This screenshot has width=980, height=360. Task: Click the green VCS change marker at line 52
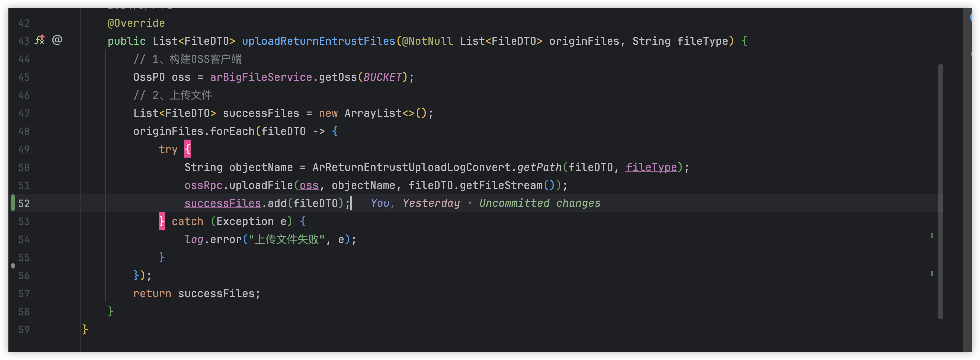pyautogui.click(x=13, y=203)
